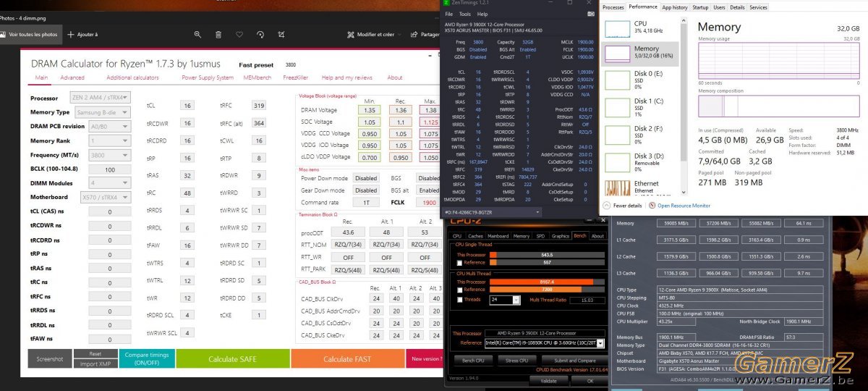868x391 pixels.
Task: Open the Additional calculators tab
Action: click(x=132, y=77)
